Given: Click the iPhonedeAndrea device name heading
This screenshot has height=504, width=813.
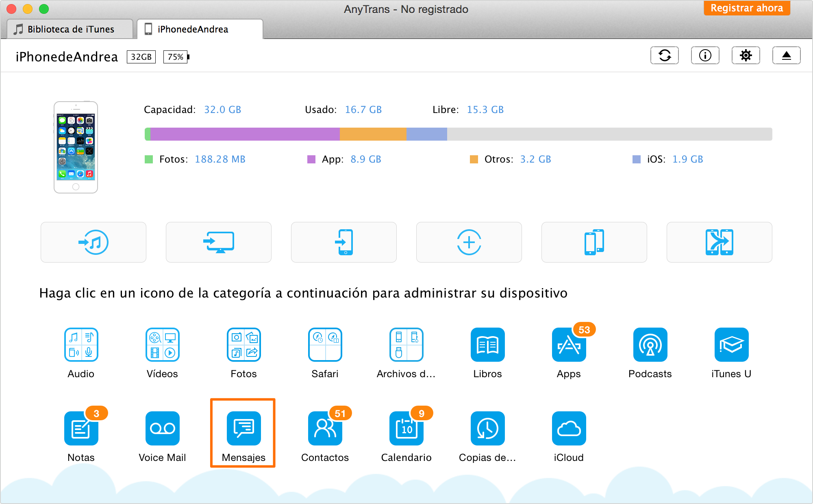Looking at the screenshot, I should tap(67, 57).
